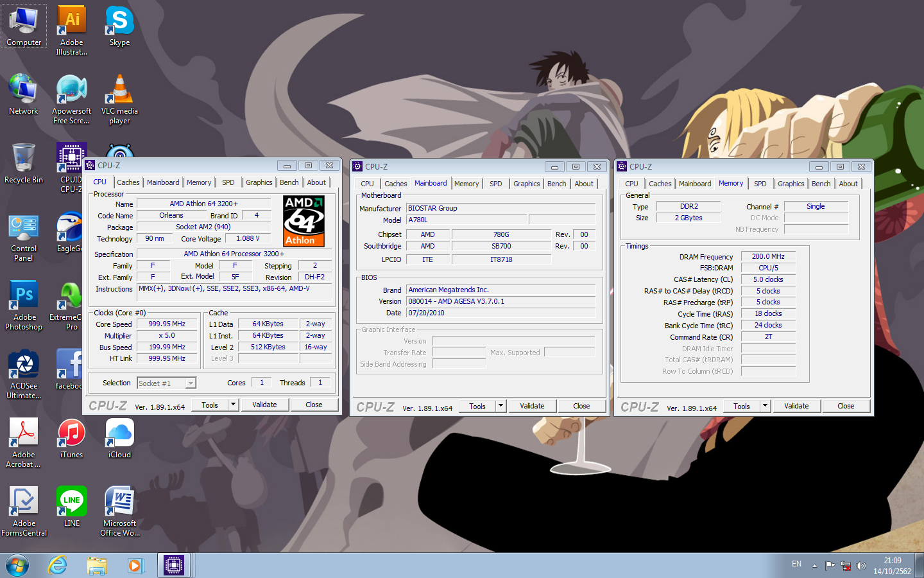Image resolution: width=924 pixels, height=578 pixels.
Task: Click the volume icon in the system tray
Action: coord(860,566)
